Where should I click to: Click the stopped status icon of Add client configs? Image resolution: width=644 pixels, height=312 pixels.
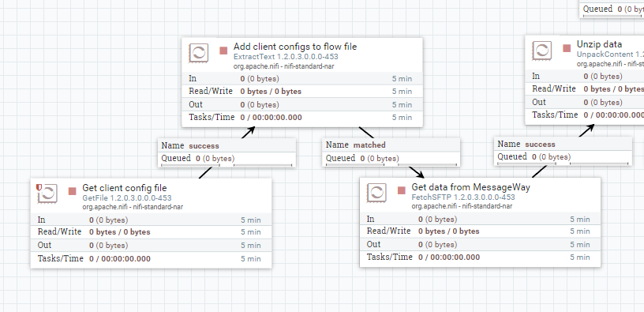click(x=223, y=51)
